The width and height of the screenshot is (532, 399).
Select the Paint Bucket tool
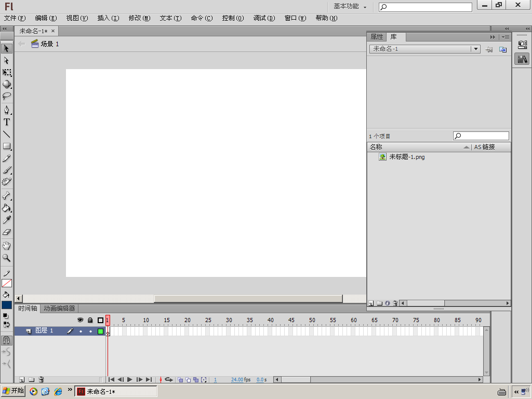pyautogui.click(x=6, y=208)
